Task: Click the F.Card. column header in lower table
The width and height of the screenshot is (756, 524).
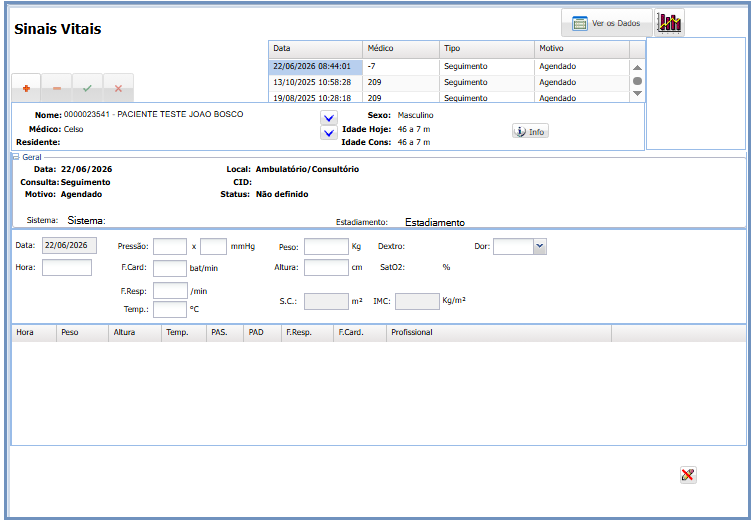Action: (x=360, y=333)
